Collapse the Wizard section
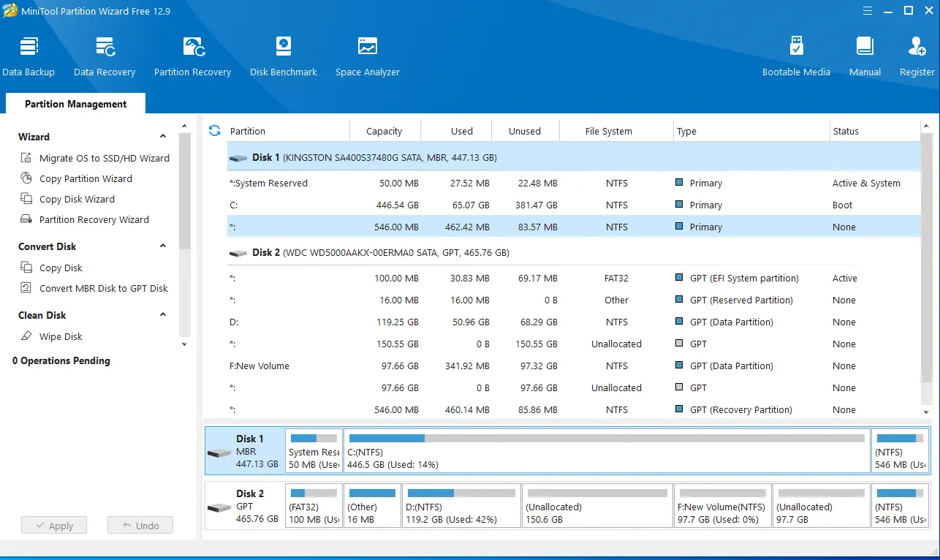 163,137
